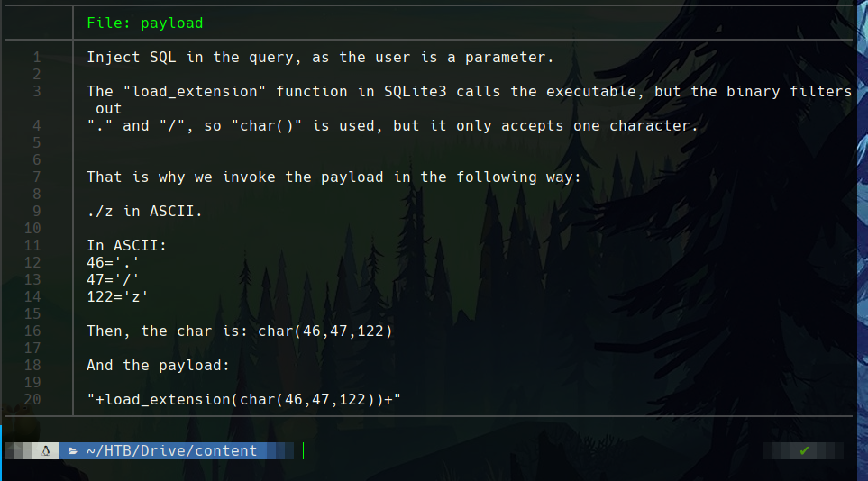The image size is (868, 481).
Task: Click the green checkmark status icon
Action: tap(804, 451)
